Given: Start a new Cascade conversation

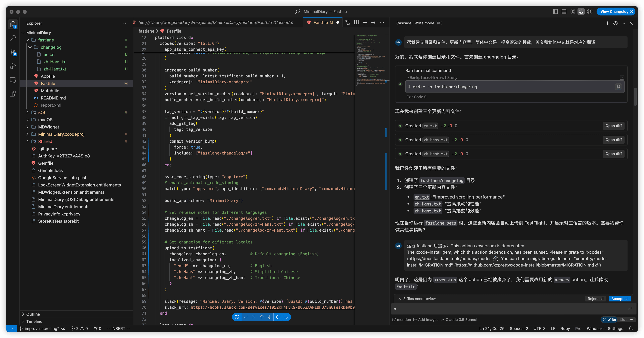Looking at the screenshot, I should (x=607, y=23).
